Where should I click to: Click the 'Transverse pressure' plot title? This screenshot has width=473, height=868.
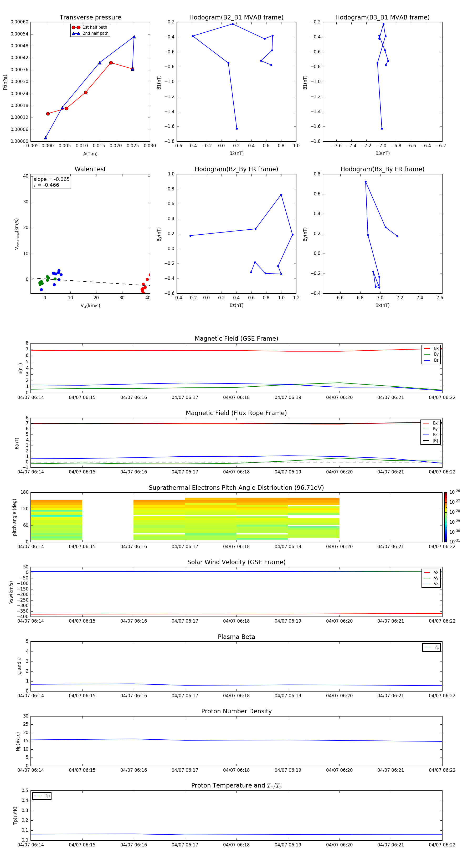coord(90,18)
